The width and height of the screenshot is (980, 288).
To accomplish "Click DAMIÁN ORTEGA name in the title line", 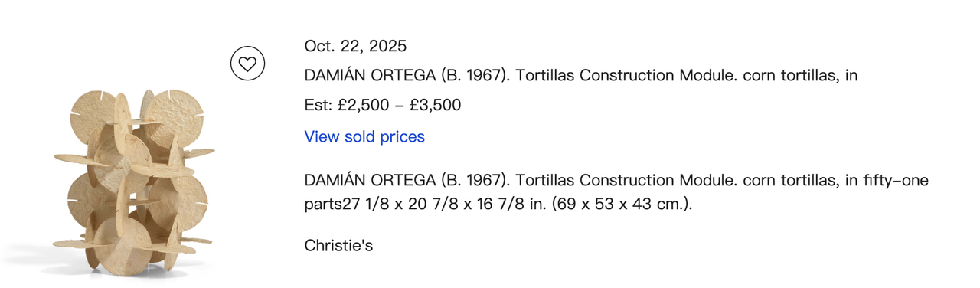I will click(x=370, y=76).
